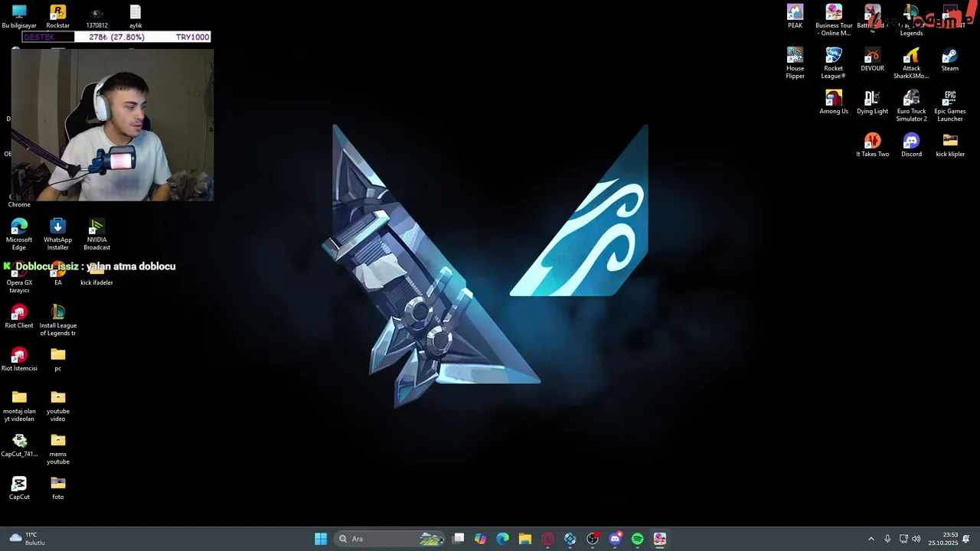The image size is (980, 551).
Task: Switch to Discord on the taskbar
Action: [615, 539]
